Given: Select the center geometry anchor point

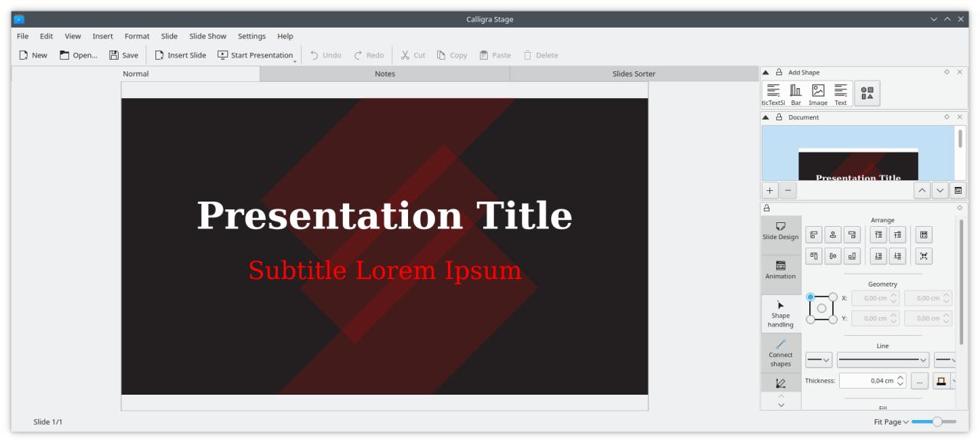Looking at the screenshot, I should pos(822,308).
